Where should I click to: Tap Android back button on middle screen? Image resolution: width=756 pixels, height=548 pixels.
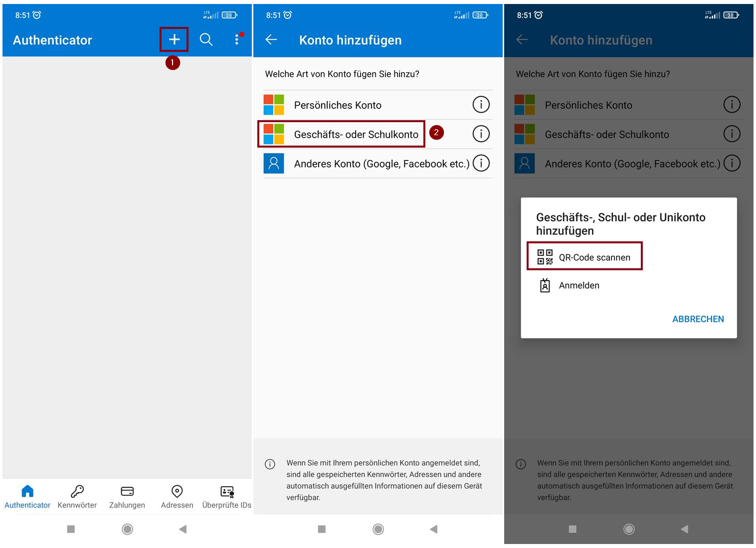433,529
